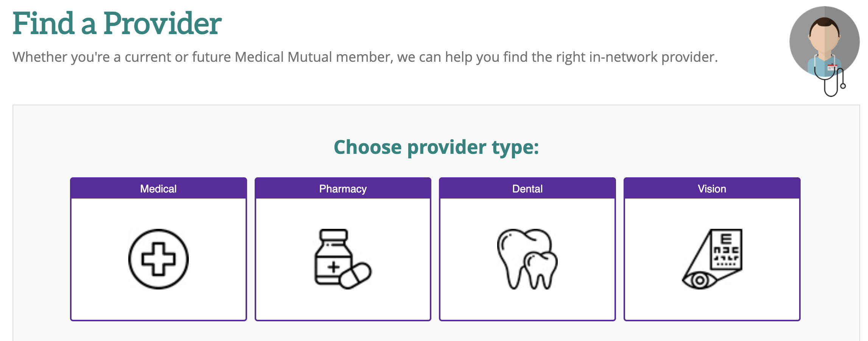Open the Medical provider card
868x341 pixels.
coord(158,249)
